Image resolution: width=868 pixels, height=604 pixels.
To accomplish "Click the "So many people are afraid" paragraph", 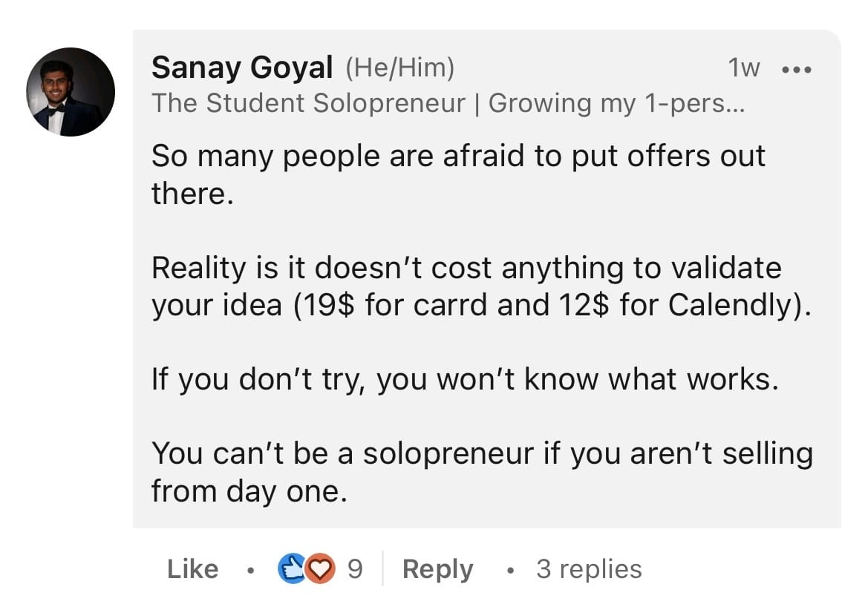I will point(458,174).
